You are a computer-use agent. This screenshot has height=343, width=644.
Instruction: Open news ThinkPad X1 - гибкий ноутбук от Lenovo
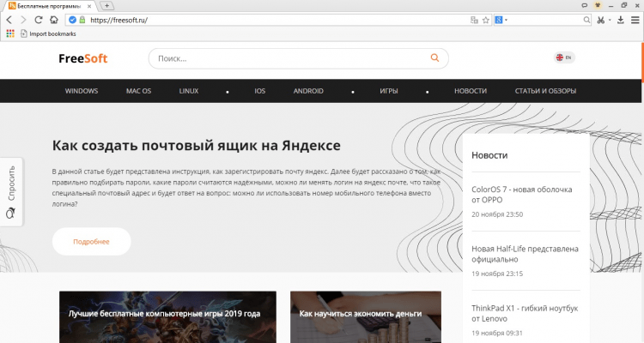525,313
